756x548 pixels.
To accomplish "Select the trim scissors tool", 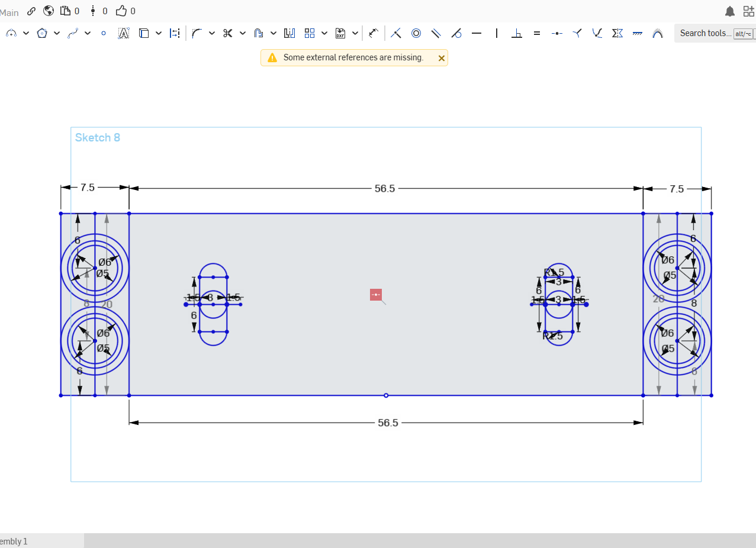I will tap(227, 33).
